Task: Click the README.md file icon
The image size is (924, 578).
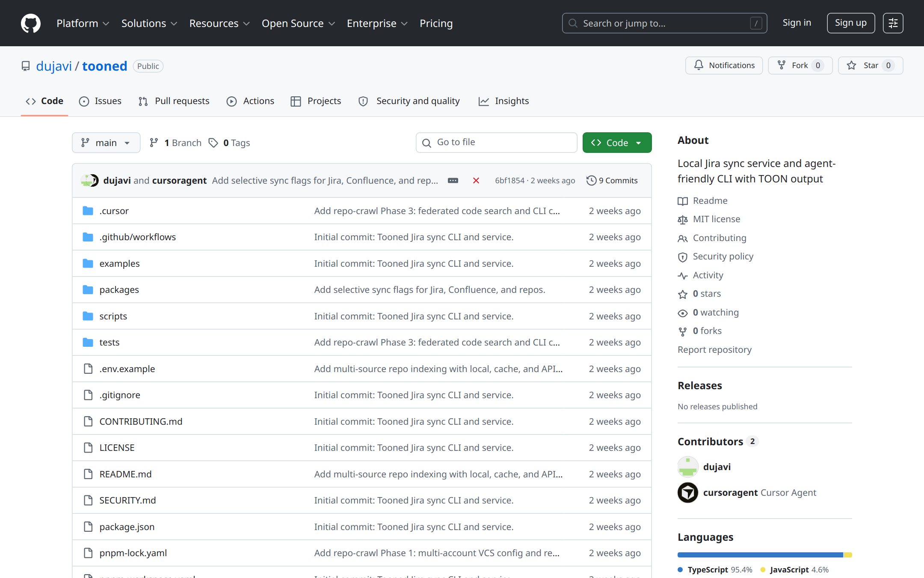Action: (x=88, y=474)
